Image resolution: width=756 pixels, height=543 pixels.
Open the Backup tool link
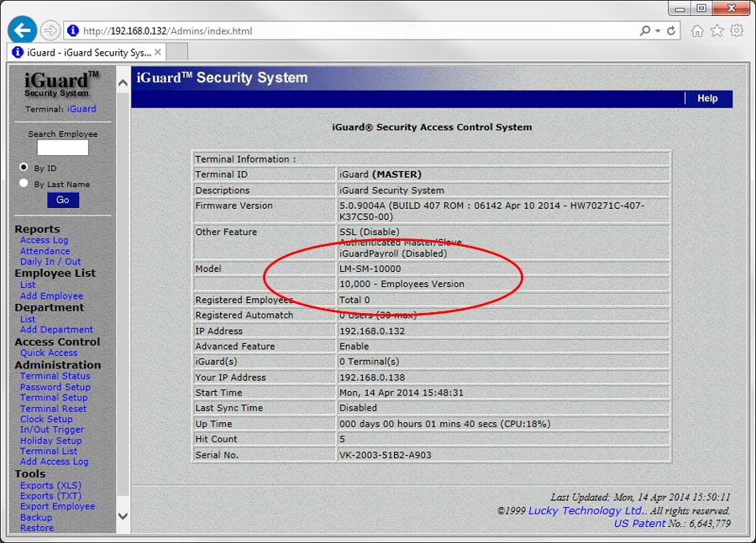(x=35, y=518)
